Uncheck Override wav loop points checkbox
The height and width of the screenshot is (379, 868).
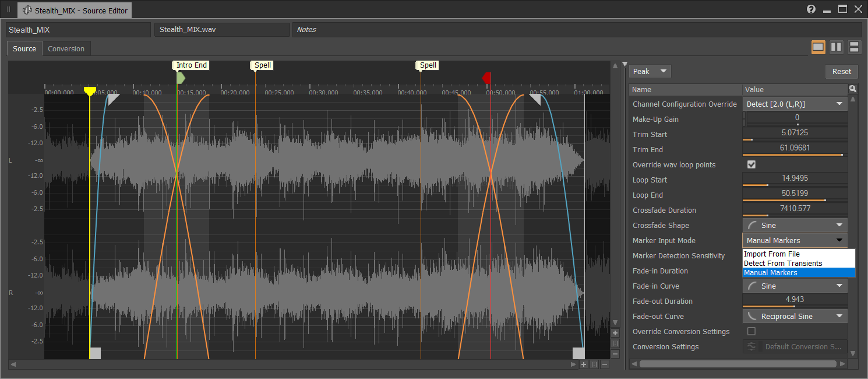point(751,165)
